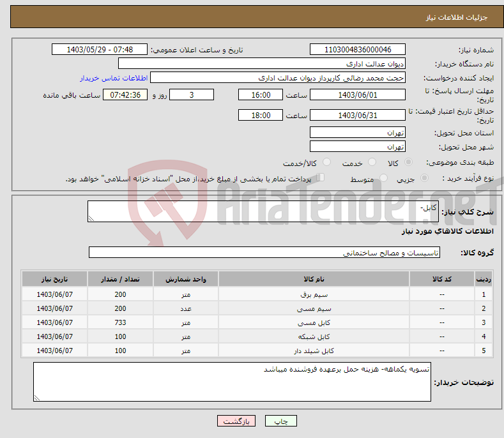Select the کالا/خدمت radio button
This screenshot has height=438, width=504.
tap(326, 162)
